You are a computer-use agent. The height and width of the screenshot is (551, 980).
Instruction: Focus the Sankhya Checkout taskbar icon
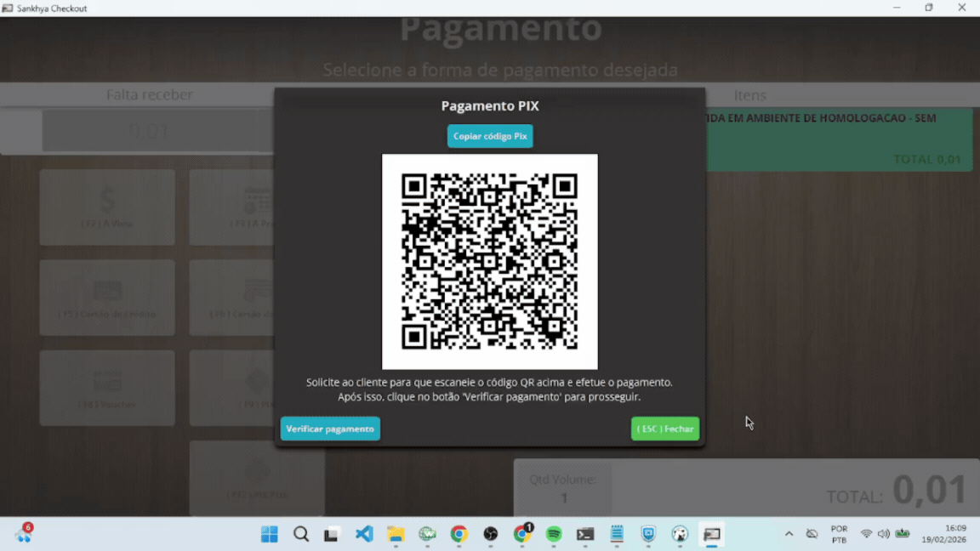[712, 534]
